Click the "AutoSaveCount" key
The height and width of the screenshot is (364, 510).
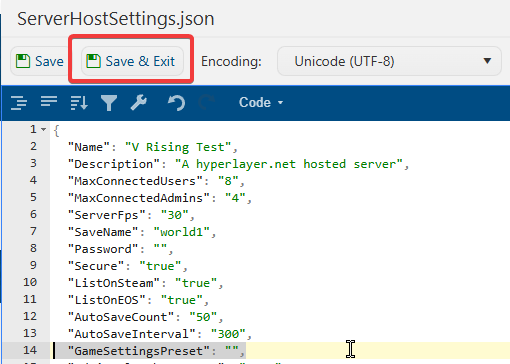[121, 317]
